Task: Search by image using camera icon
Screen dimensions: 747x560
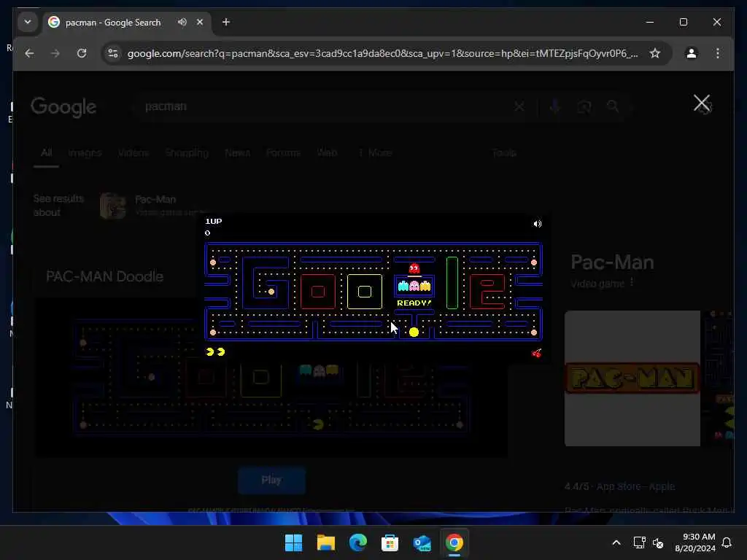Action: (x=584, y=106)
